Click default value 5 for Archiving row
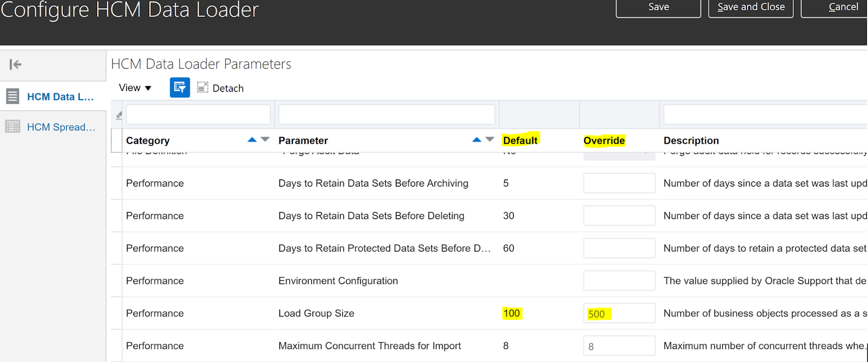Screen dimensions: 868x362 (x=506, y=183)
